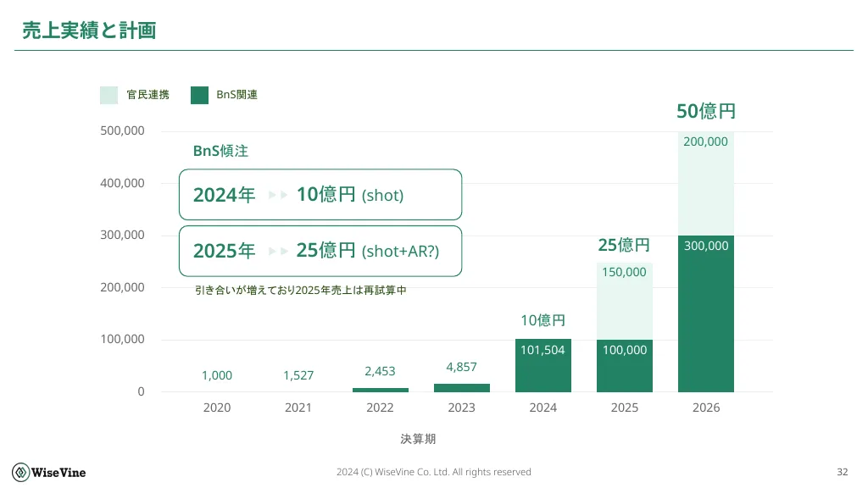Click the 決算期 axis title

click(x=418, y=439)
